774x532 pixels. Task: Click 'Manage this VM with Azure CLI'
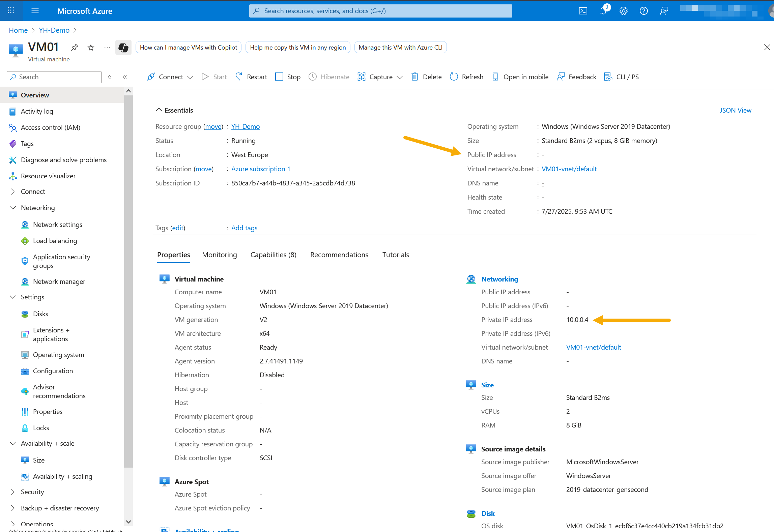point(401,47)
